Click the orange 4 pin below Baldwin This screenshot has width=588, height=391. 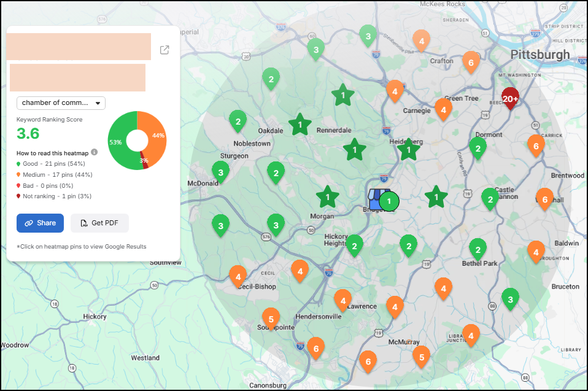point(536,252)
